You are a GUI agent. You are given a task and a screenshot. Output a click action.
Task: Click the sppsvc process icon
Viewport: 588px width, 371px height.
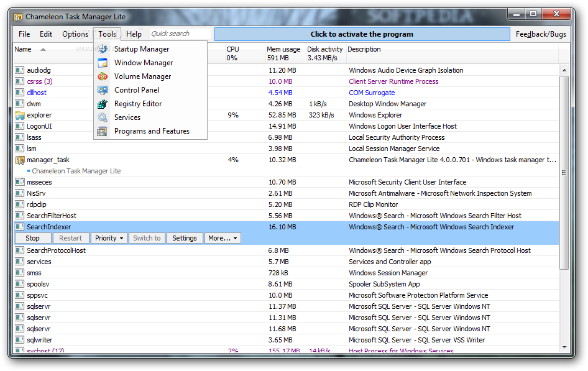pyautogui.click(x=19, y=295)
